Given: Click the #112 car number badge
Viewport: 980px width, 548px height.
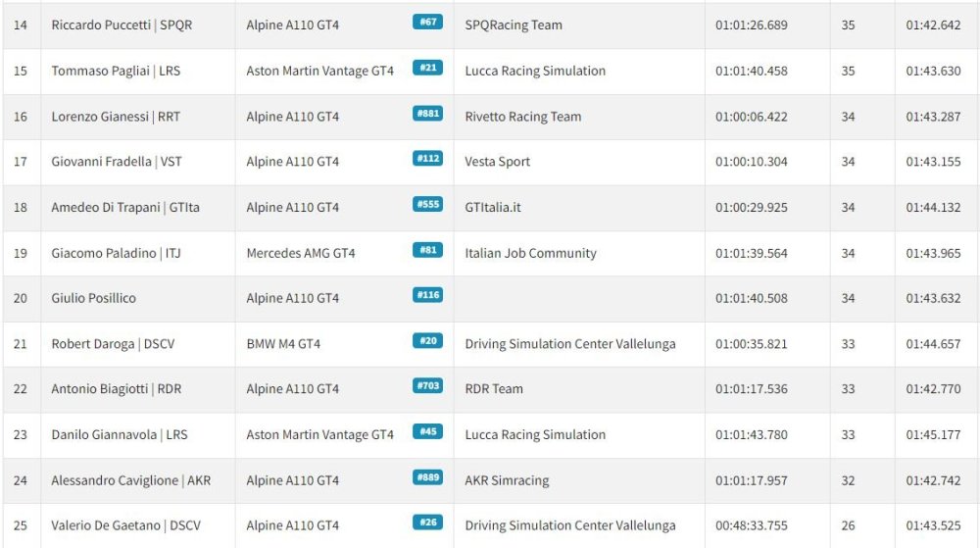Looking at the screenshot, I should [427, 158].
